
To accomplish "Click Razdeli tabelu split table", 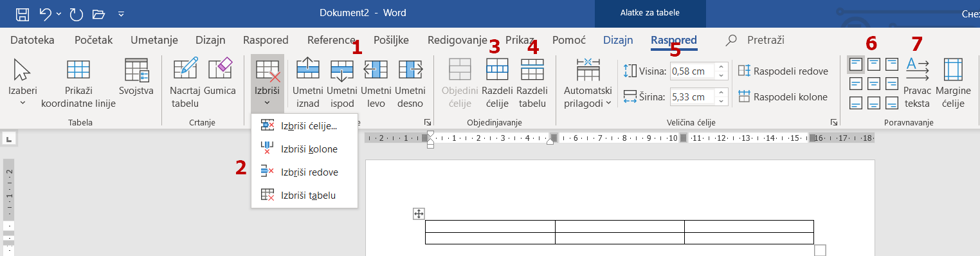I will tap(532, 83).
